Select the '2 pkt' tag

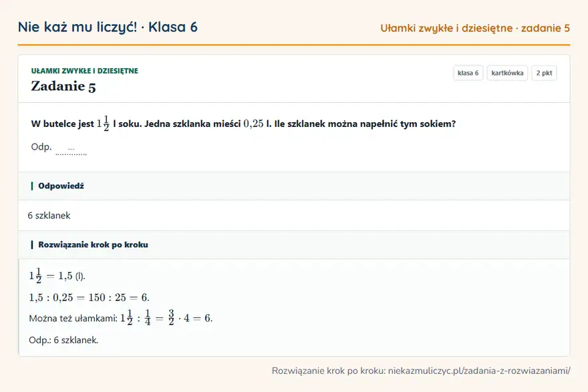[544, 73]
